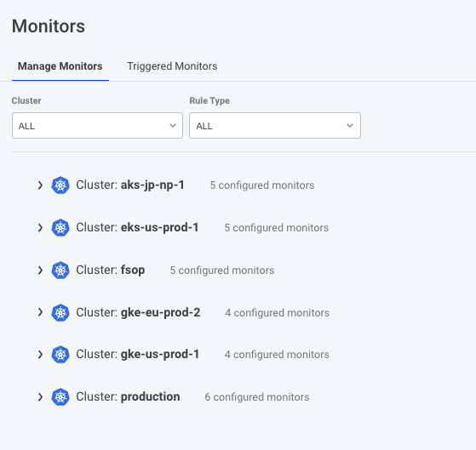Expand the gke-eu-prod-2 cluster chevron
Image resolution: width=476 pixels, height=450 pixels.
(x=40, y=312)
